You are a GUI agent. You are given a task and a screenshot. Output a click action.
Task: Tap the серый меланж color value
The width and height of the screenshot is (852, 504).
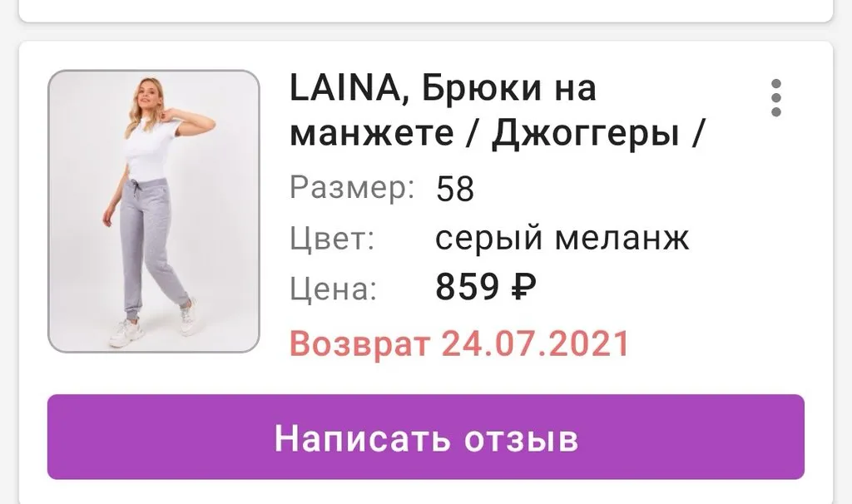[562, 238]
